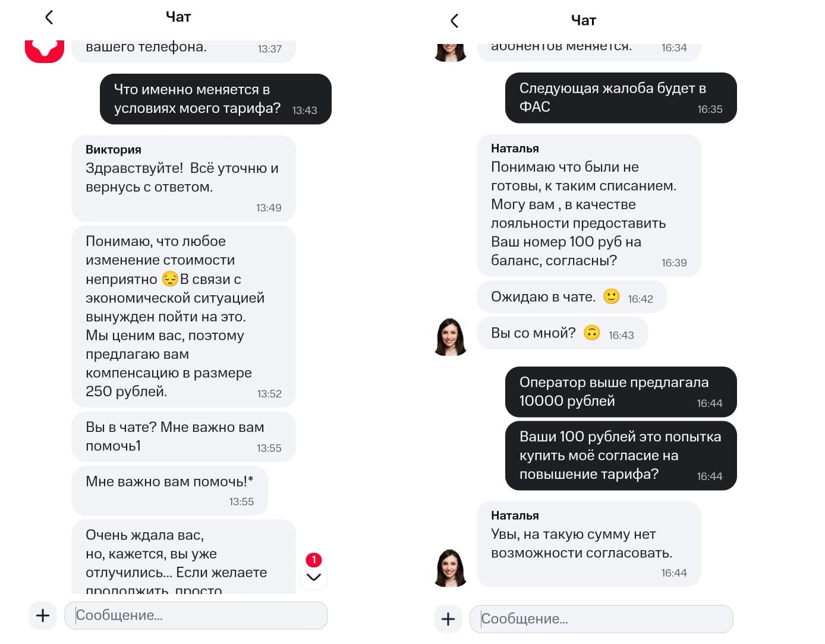Focus the left 'Сообщение...' input field
The image size is (825, 644).
click(196, 615)
